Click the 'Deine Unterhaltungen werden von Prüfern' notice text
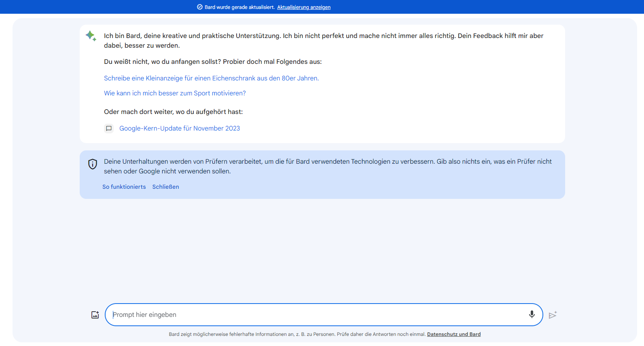The image size is (644, 346). [328, 167]
